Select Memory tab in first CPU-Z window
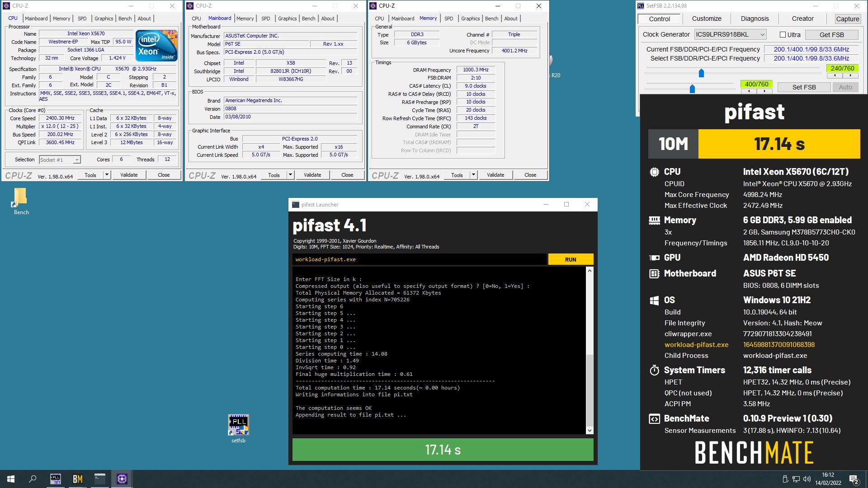 [61, 19]
